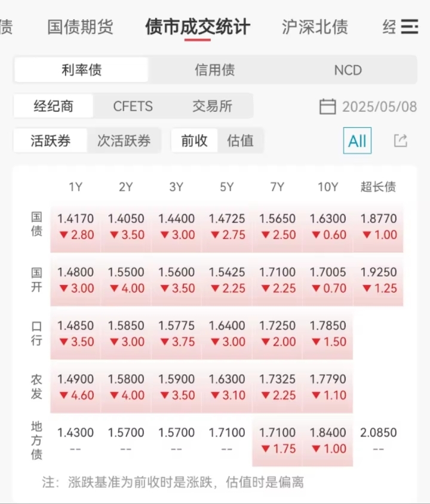Click the share/export icon
The image size is (430, 504).
click(401, 140)
